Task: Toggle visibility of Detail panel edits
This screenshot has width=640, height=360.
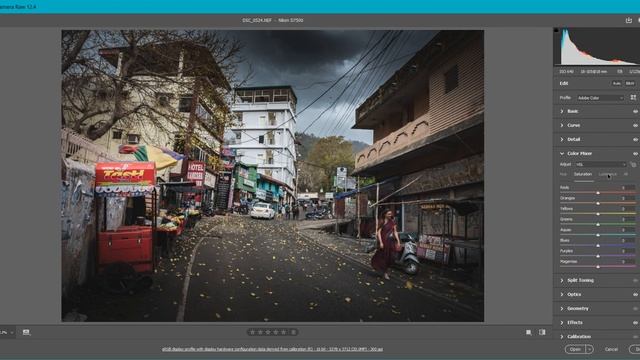Action: coord(636,140)
